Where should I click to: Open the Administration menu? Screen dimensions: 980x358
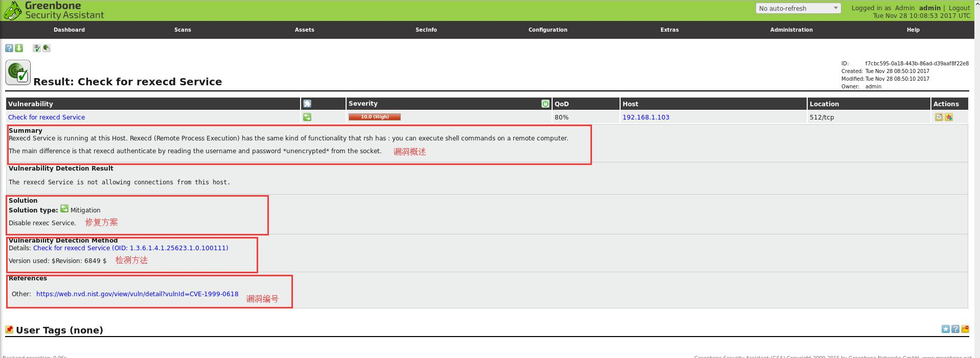pos(791,30)
